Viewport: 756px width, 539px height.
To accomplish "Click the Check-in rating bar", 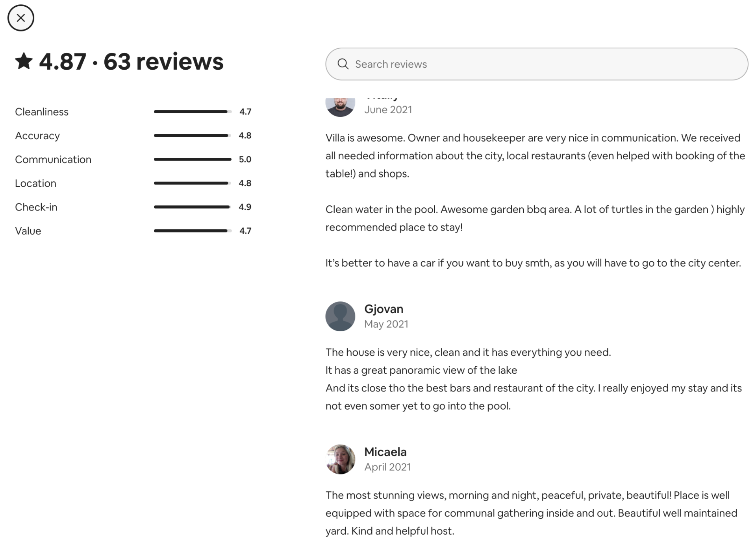I will click(x=193, y=207).
